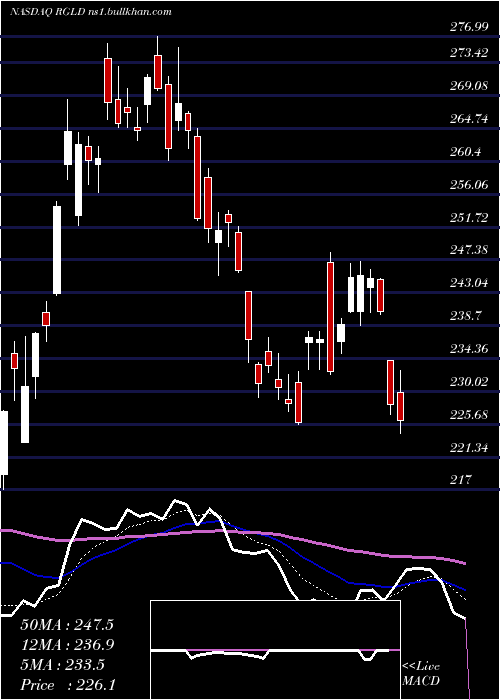Click the Price : 226.1 readout

coord(66,684)
